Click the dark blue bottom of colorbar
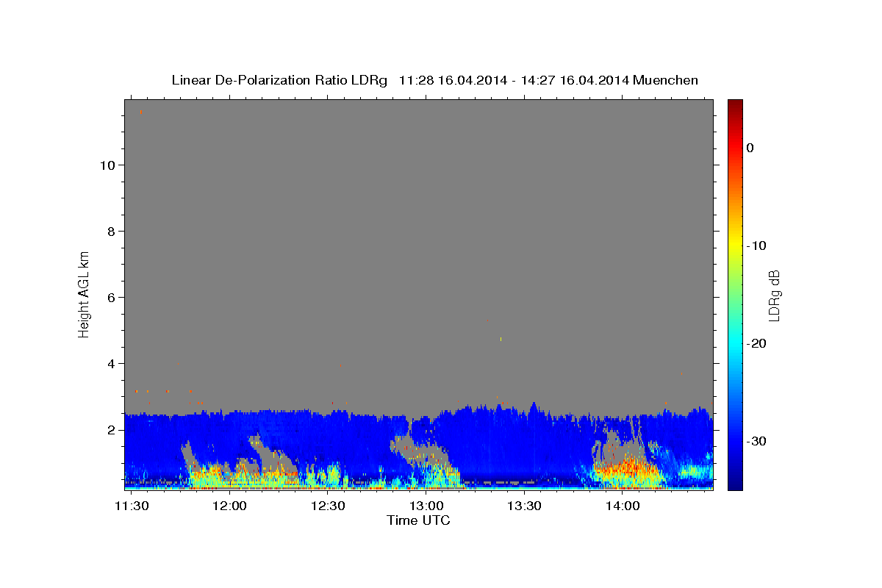Viewport: 882px width, 588px height. click(735, 483)
